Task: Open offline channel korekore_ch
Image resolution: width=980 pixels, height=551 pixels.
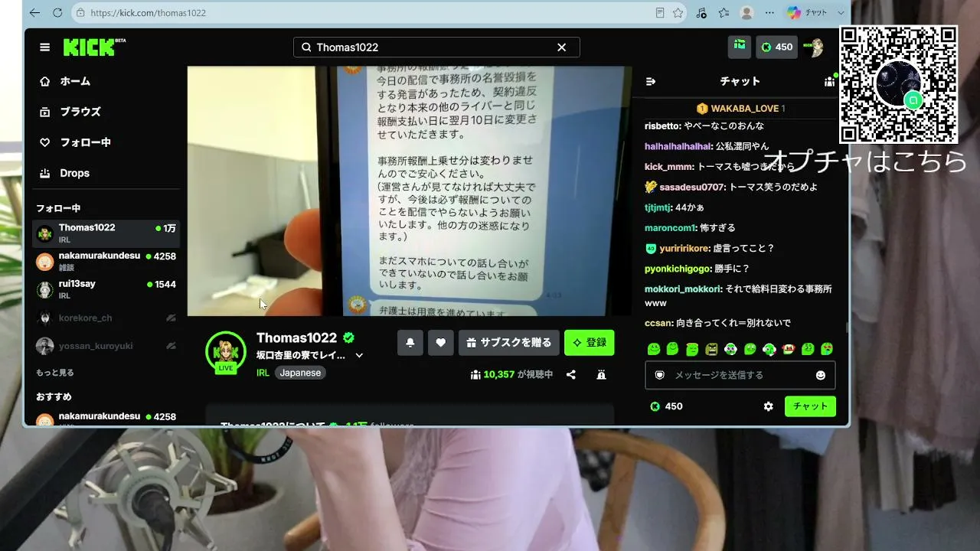Action: click(x=106, y=318)
